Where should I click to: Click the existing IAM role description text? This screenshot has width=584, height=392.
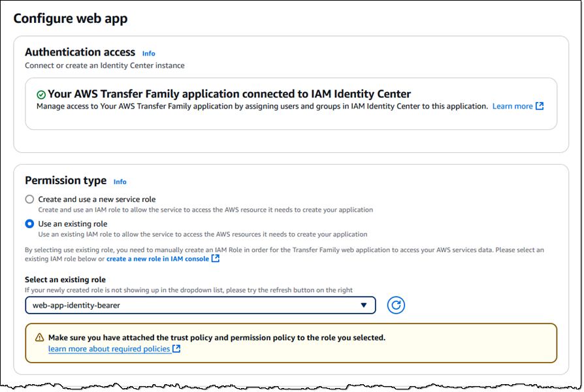[x=203, y=235]
